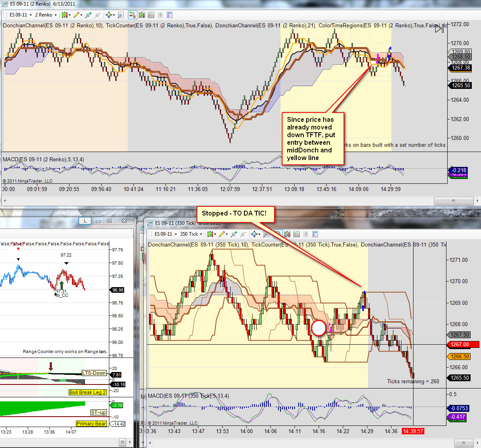481x448 pixels.
Task: Click MACD(ES 09-11 (2 Renko),5,13,4) panel label
Action: (43, 159)
